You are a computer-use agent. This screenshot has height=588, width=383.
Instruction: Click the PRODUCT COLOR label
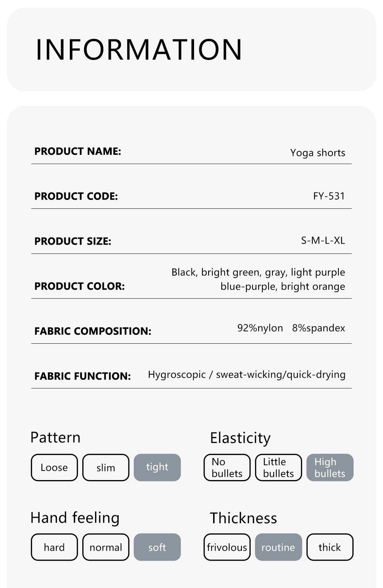click(79, 286)
